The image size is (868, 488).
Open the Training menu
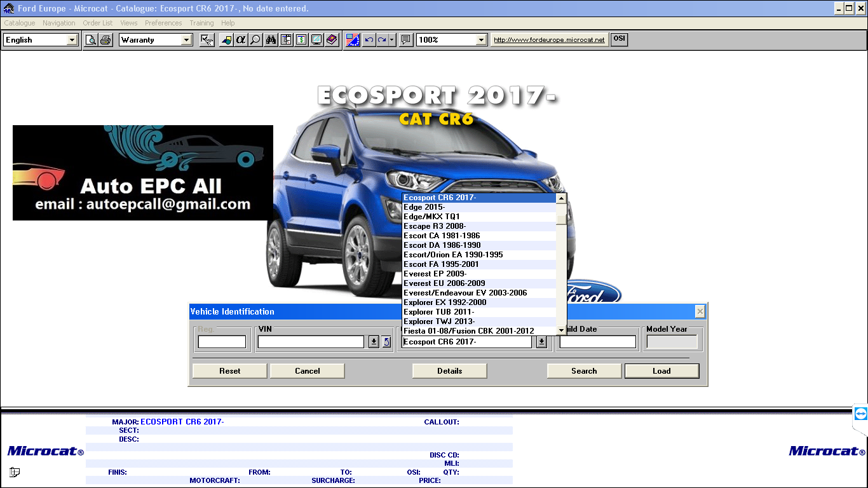click(202, 23)
